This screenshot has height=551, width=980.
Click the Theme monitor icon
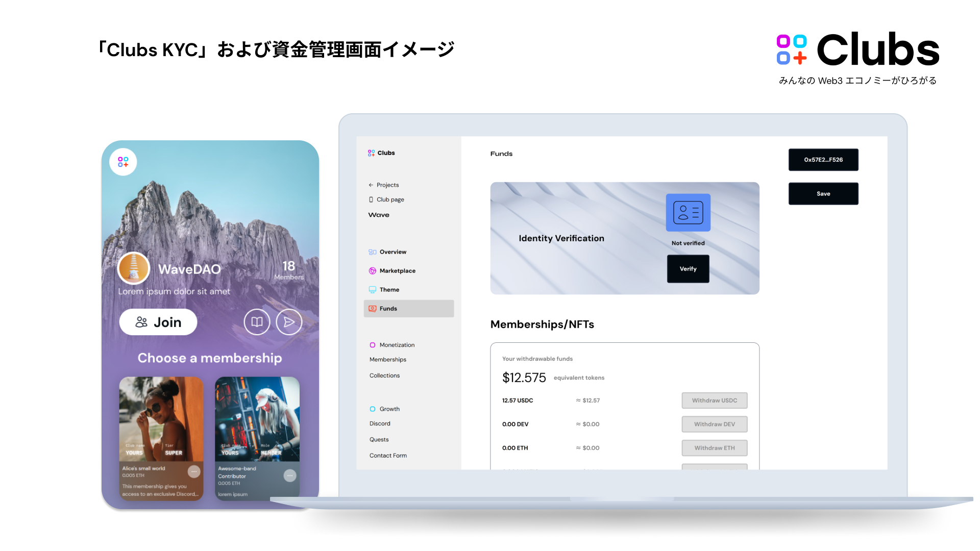coord(372,289)
